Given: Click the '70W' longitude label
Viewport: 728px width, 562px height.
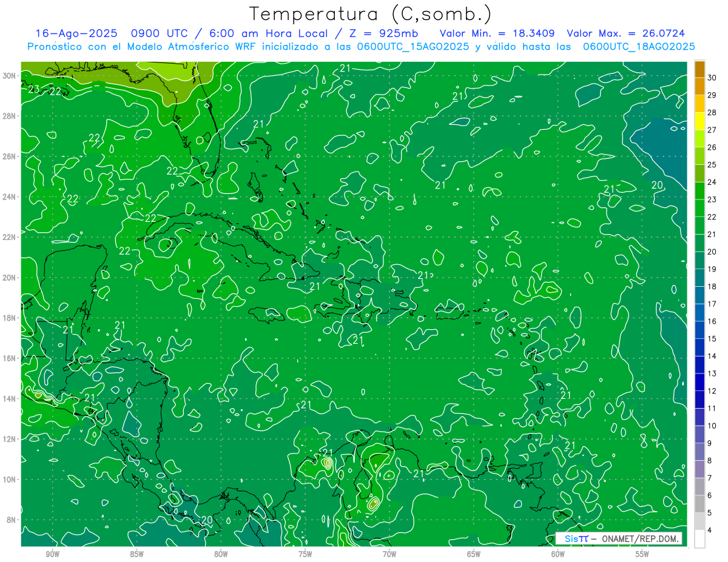Looking at the screenshot, I should pyautogui.click(x=389, y=554).
